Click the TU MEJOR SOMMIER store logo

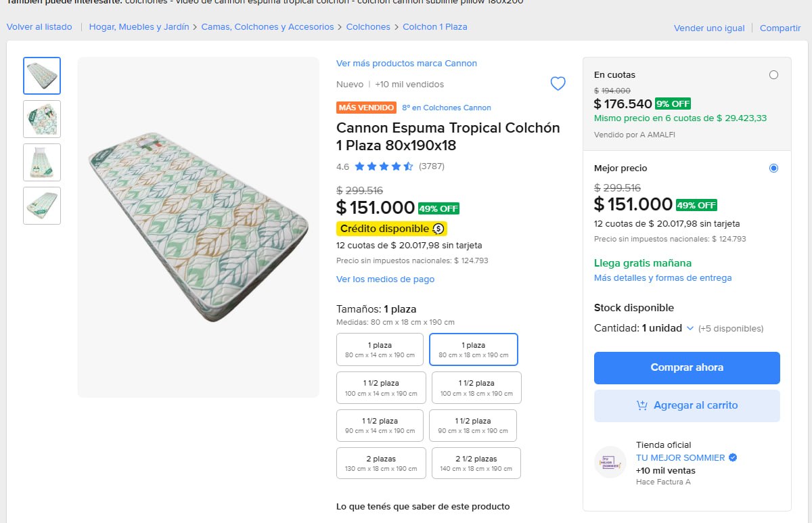(610, 462)
